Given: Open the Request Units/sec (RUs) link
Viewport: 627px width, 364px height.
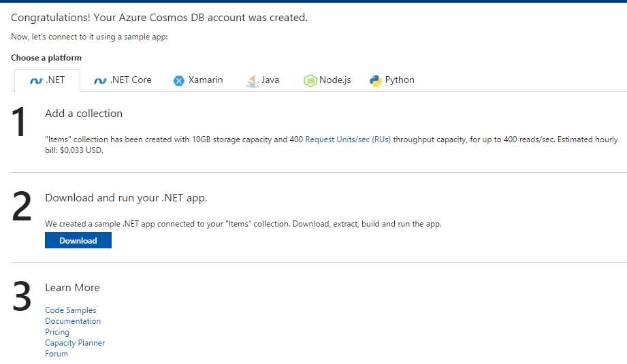Looking at the screenshot, I should pos(348,139).
